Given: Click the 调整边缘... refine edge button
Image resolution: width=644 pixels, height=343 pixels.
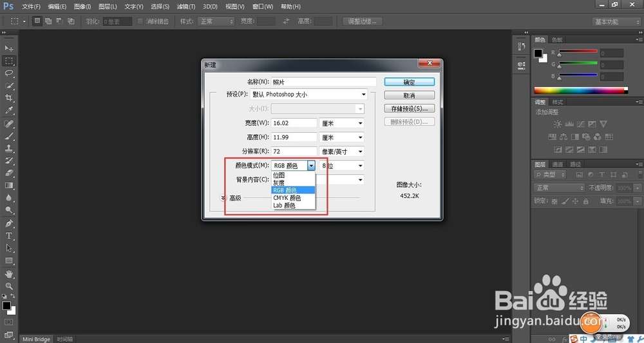Looking at the screenshot, I should tap(363, 21).
